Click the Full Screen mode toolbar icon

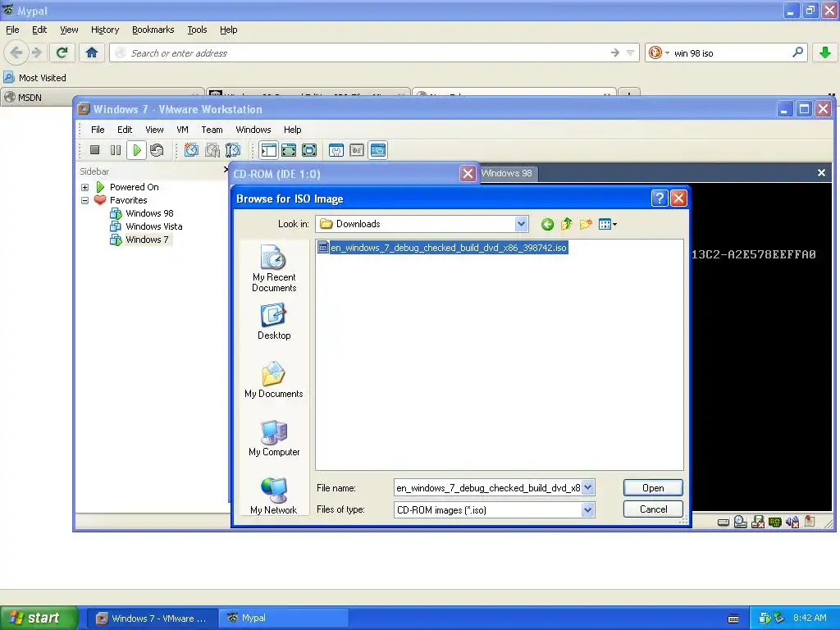pyautogui.click(x=309, y=150)
